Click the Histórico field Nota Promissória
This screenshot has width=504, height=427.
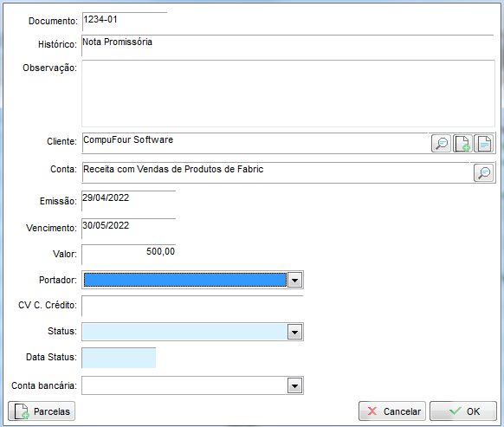point(288,45)
